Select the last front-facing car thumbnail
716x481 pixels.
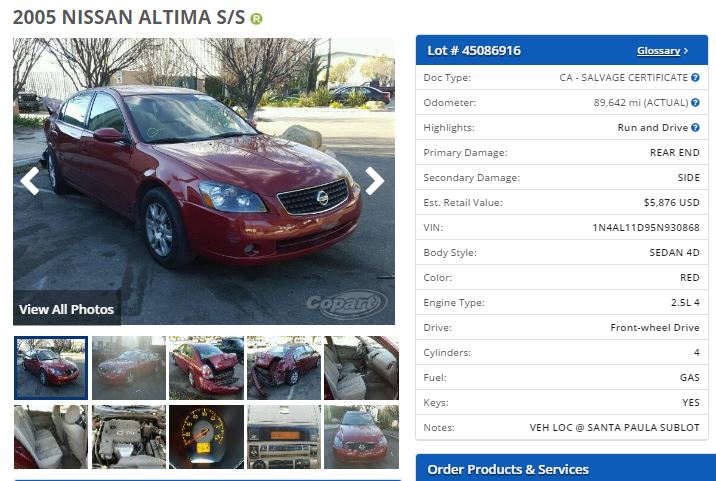pyautogui.click(x=361, y=437)
